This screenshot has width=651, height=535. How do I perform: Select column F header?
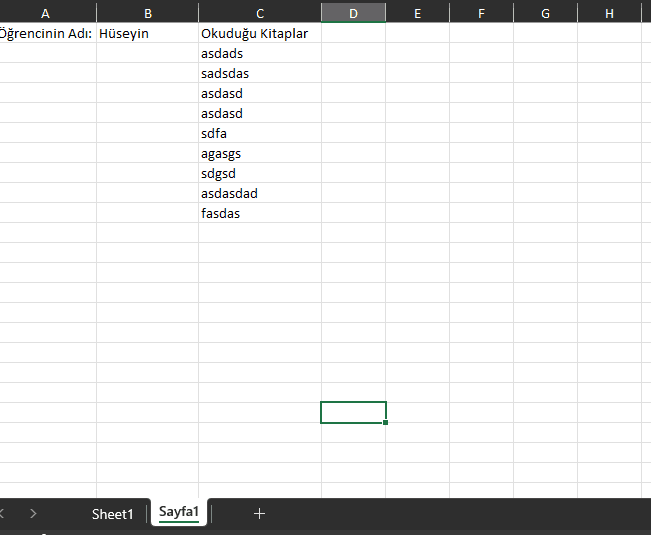point(481,13)
